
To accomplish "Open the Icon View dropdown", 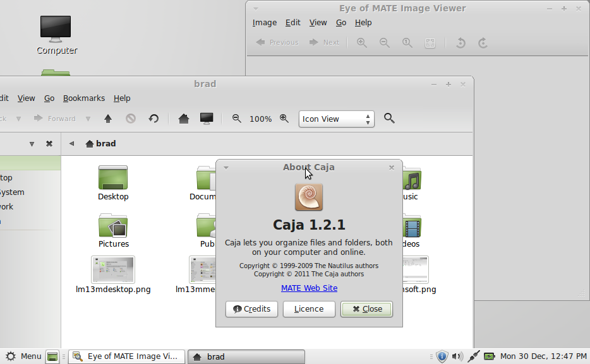I will pyautogui.click(x=337, y=119).
